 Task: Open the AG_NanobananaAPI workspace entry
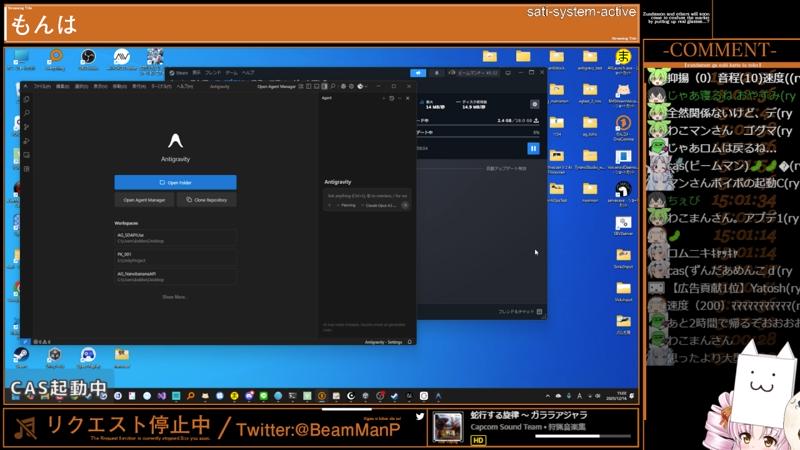click(176, 277)
